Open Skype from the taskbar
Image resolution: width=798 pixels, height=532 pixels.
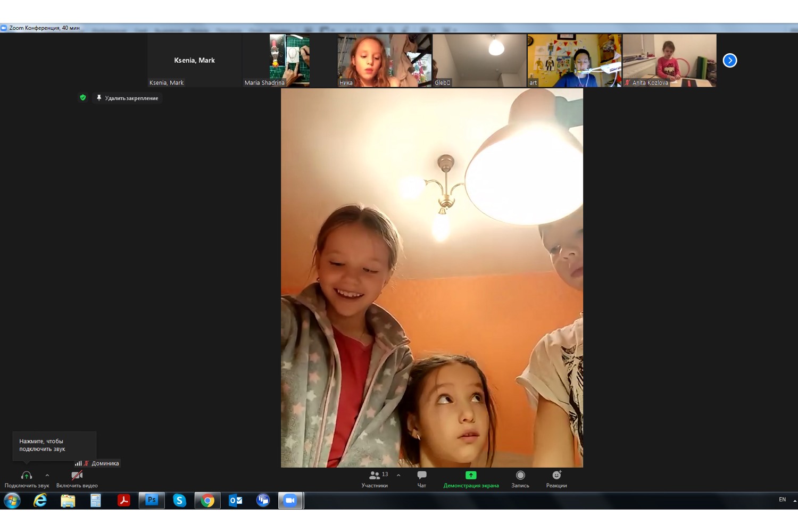[x=180, y=500]
